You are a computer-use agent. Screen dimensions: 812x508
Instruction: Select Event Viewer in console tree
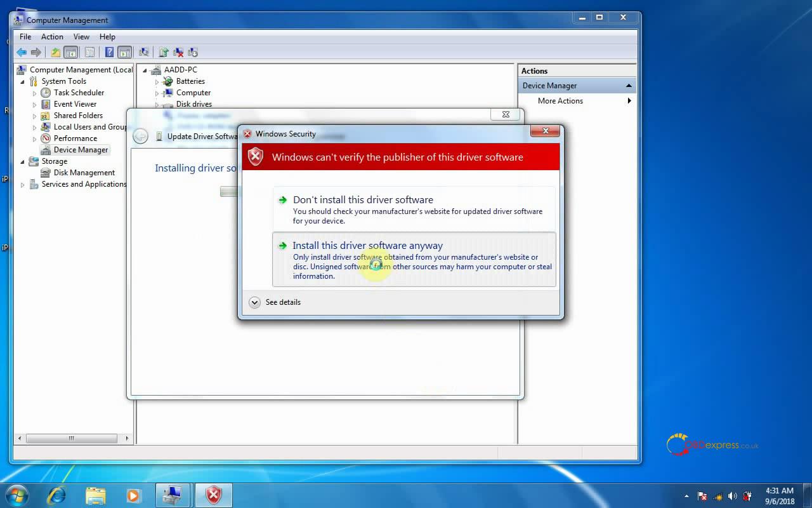coord(75,104)
